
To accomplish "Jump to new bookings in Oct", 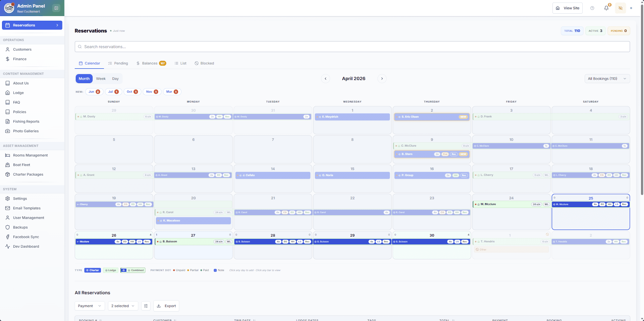I will coord(132,92).
